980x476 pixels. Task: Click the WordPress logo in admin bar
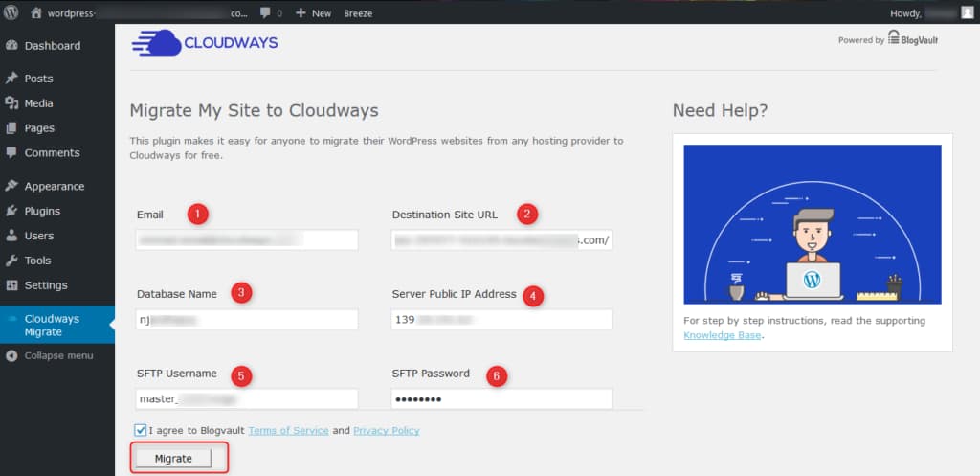coord(11,12)
